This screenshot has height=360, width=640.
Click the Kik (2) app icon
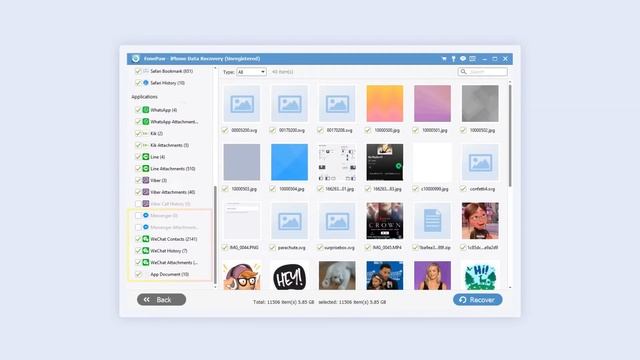pos(146,133)
